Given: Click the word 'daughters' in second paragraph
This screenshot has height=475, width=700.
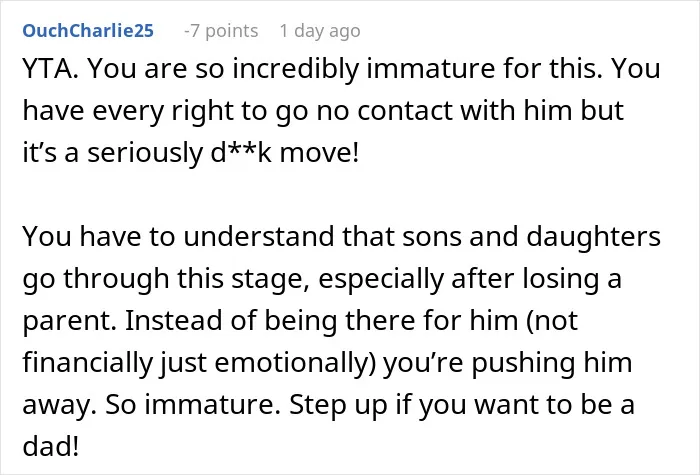Looking at the screenshot, I should (593, 236).
